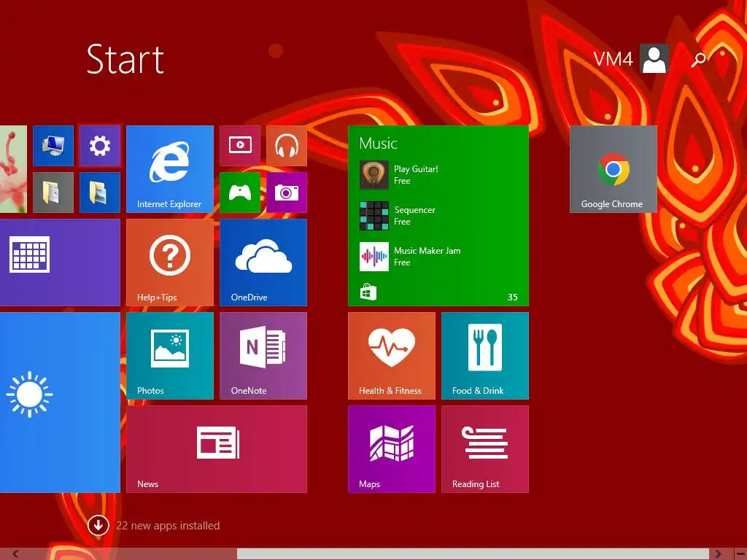Select Play Guitar! app thumbnail
Viewport: 747px width, 560px height.
[374, 175]
